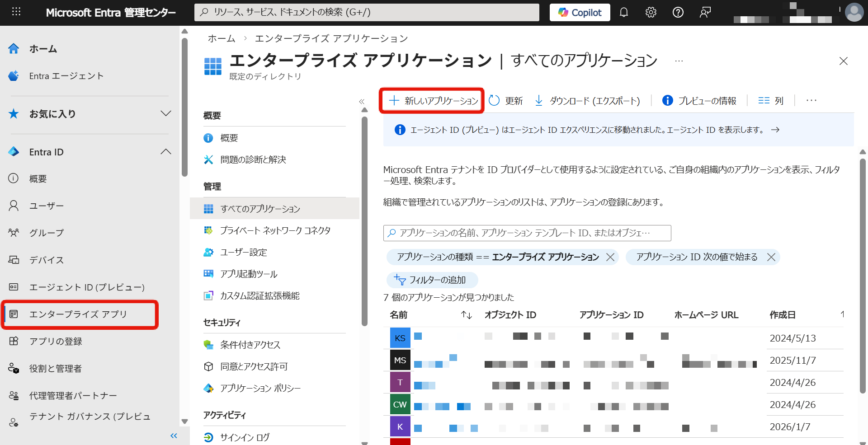Open カスタム認証拡張機能
The image size is (868, 445).
(x=259, y=296)
